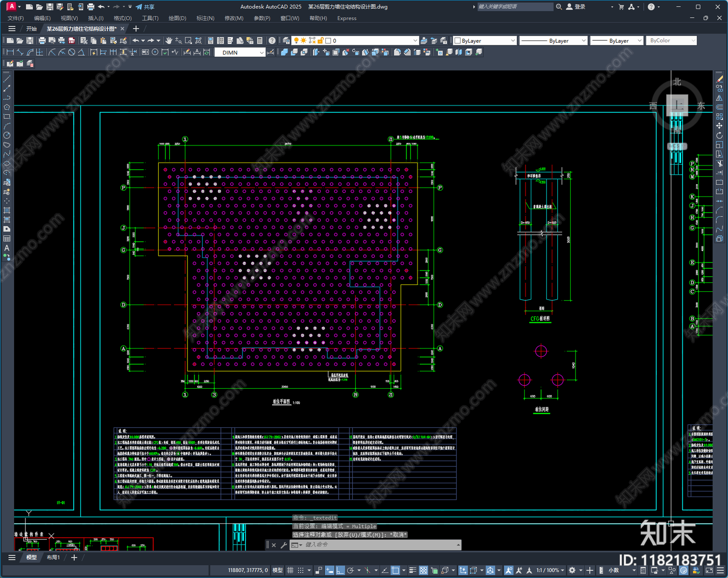Click the Erase tool in right toolbar
728x578 pixels.
[719, 79]
